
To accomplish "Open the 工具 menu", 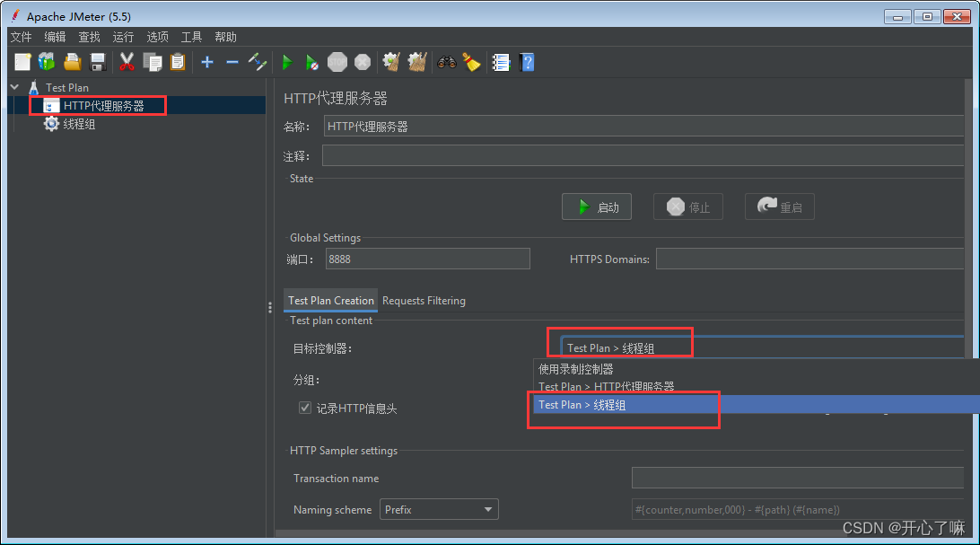I will click(x=191, y=37).
